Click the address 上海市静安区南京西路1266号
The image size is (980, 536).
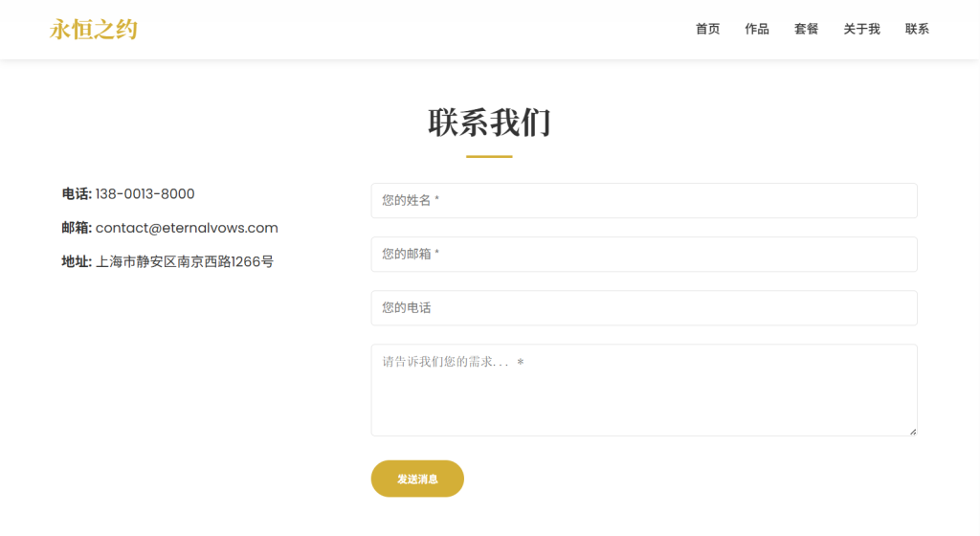coord(184,261)
